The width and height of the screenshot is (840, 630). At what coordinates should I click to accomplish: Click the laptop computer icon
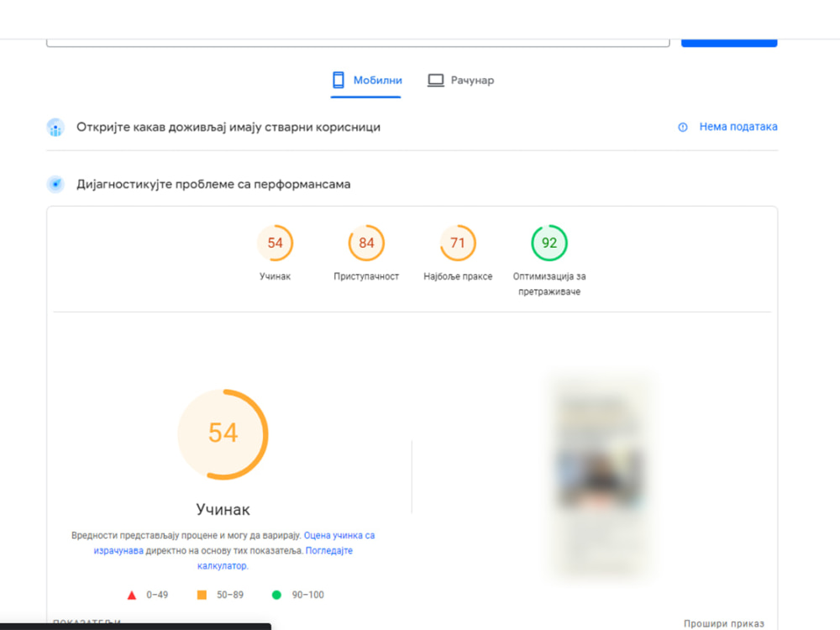[x=435, y=81]
